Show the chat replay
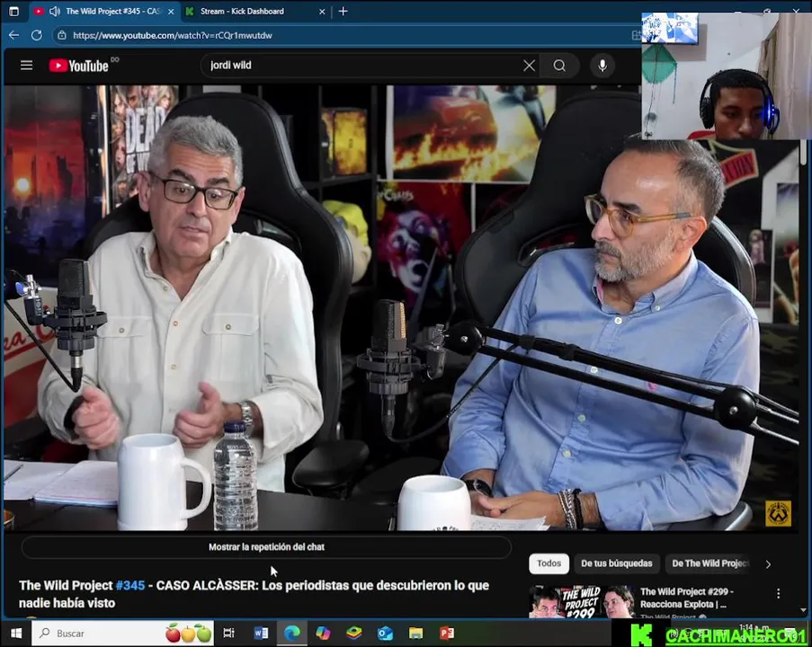Screen dimensions: 812x647 pos(266,547)
